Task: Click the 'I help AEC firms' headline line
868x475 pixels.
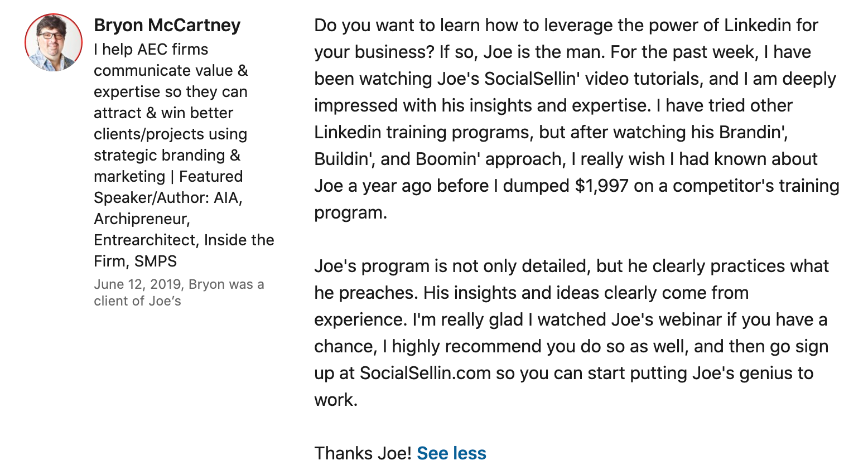Action: (151, 50)
